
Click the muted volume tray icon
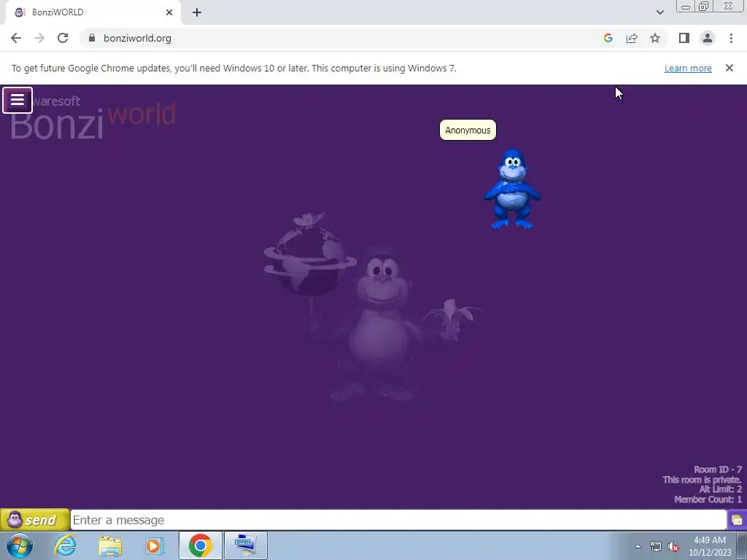[x=673, y=546]
